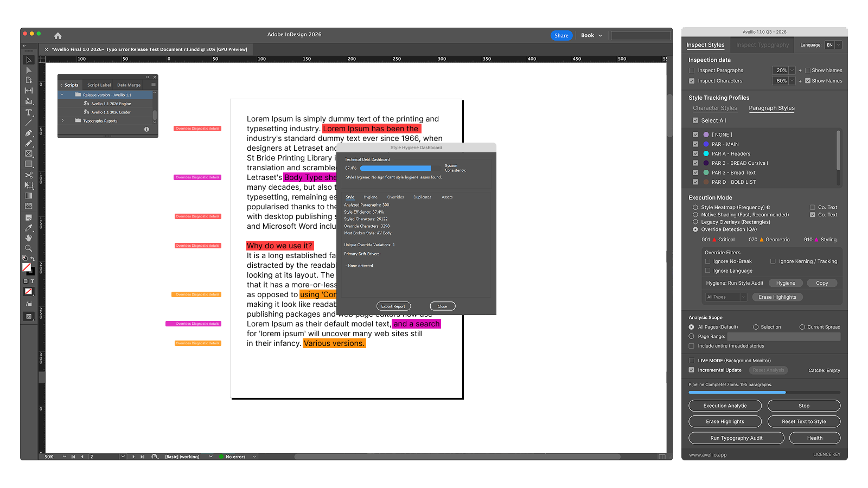Uncheck the PAR 3 - Bread Text checkbox

click(x=695, y=172)
